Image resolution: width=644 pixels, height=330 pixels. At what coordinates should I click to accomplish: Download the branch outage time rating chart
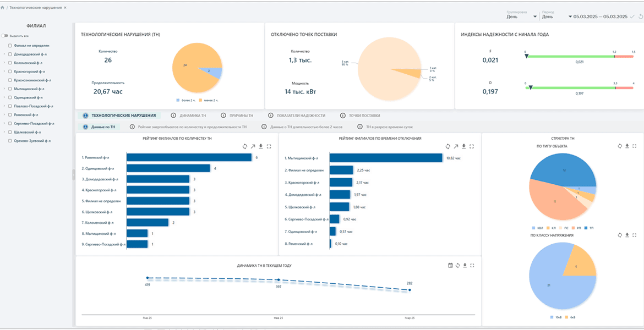click(x=463, y=146)
